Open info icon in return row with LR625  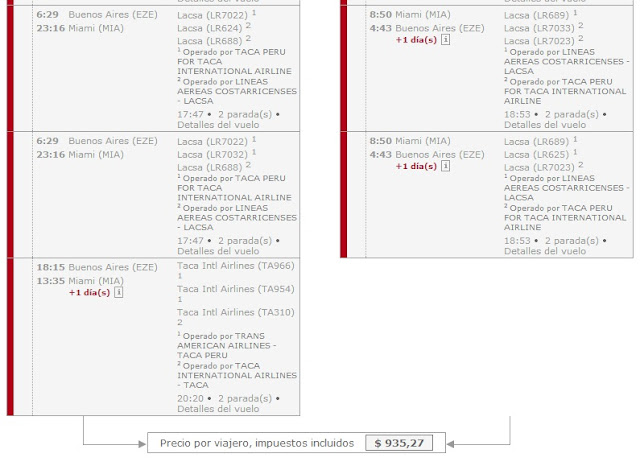445,166
